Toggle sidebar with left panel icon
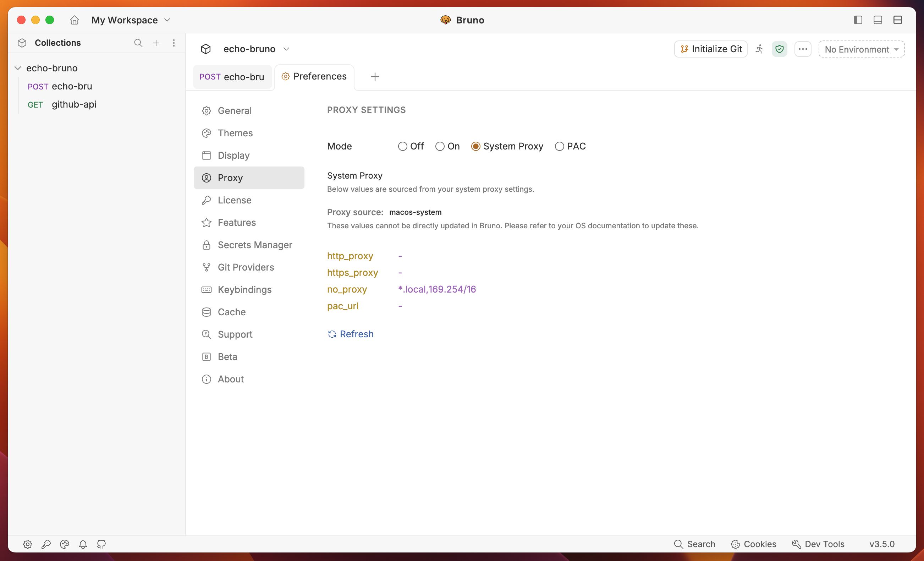The image size is (924, 561). 858,20
